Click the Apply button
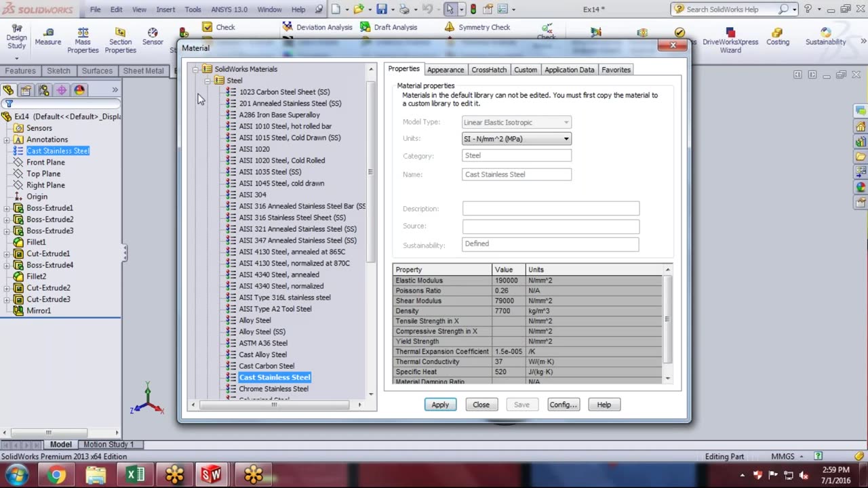Image resolution: width=868 pixels, height=488 pixels. [440, 405]
